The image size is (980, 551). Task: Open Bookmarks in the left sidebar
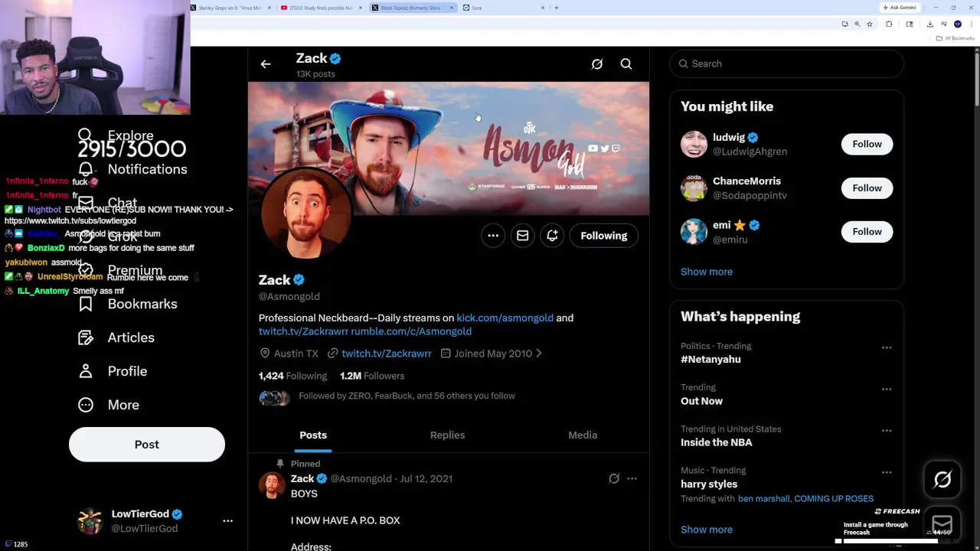[x=128, y=304]
